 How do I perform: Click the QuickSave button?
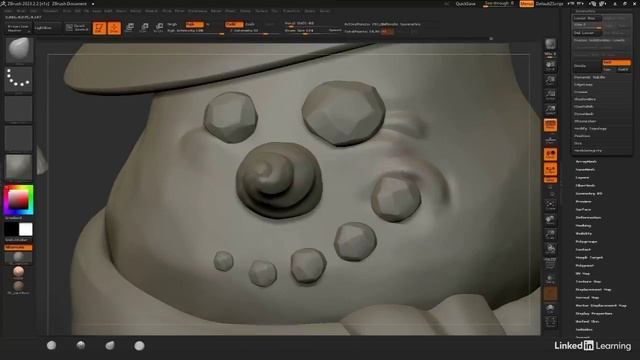point(465,4)
